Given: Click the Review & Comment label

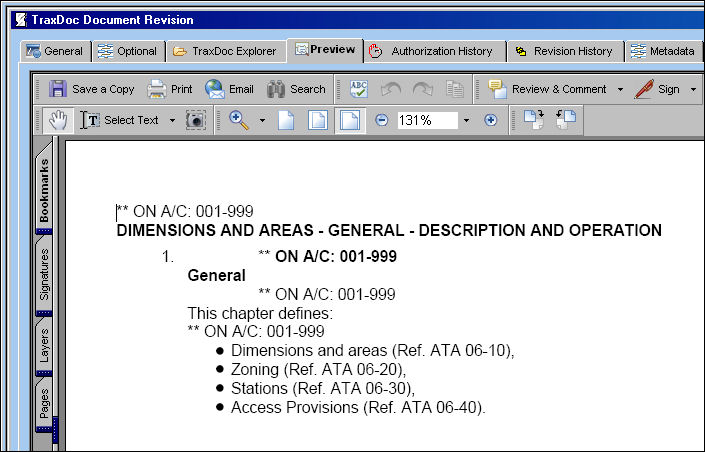Looking at the screenshot, I should coord(559,89).
